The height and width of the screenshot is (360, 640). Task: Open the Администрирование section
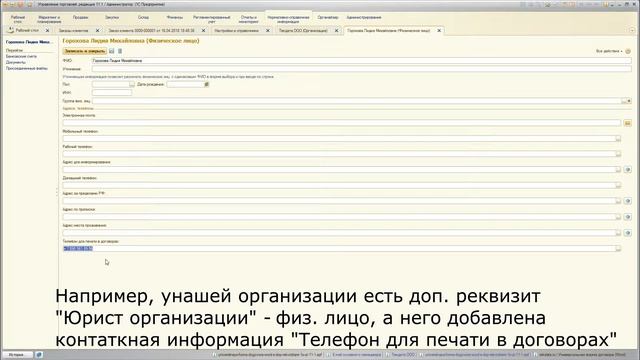(364, 18)
